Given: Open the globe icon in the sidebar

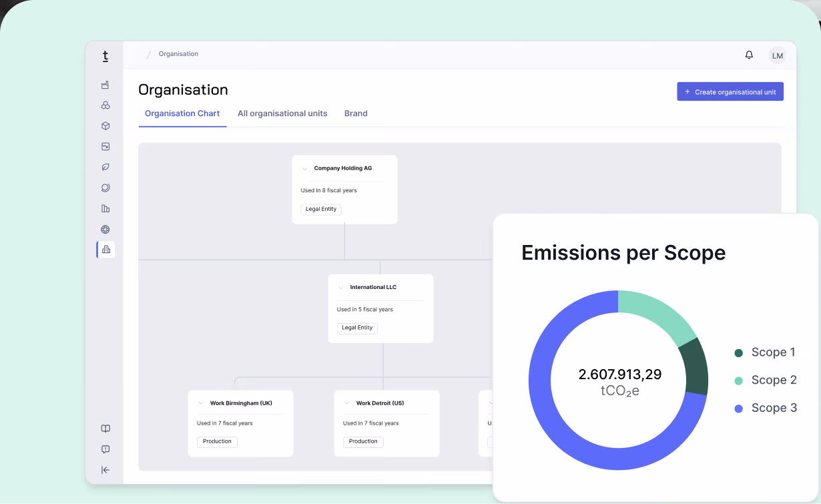Looking at the screenshot, I should click(x=105, y=230).
